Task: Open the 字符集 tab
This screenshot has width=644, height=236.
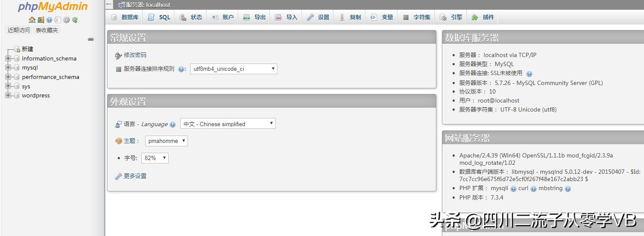Action: click(417, 17)
